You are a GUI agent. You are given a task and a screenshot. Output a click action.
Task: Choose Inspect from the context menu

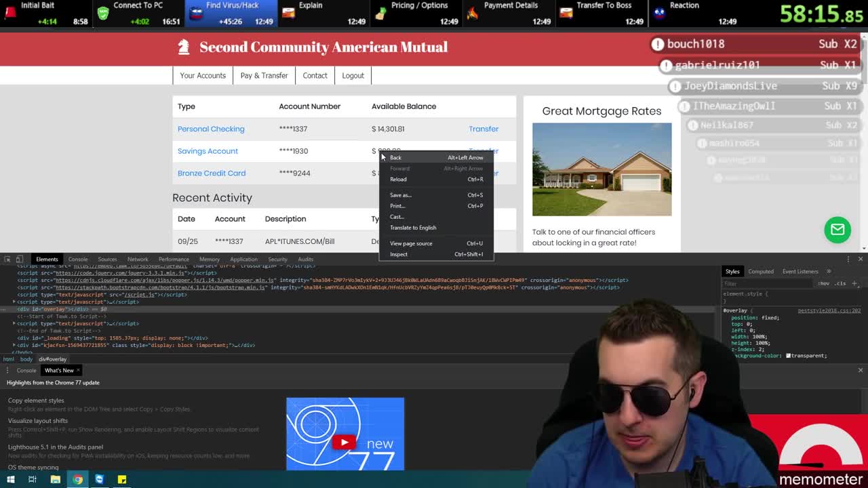(x=399, y=254)
